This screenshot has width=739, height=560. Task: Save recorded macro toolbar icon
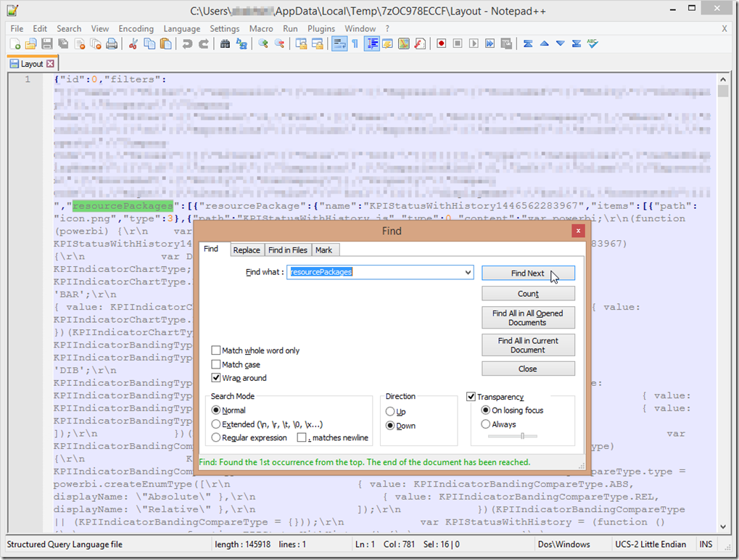pyautogui.click(x=506, y=44)
